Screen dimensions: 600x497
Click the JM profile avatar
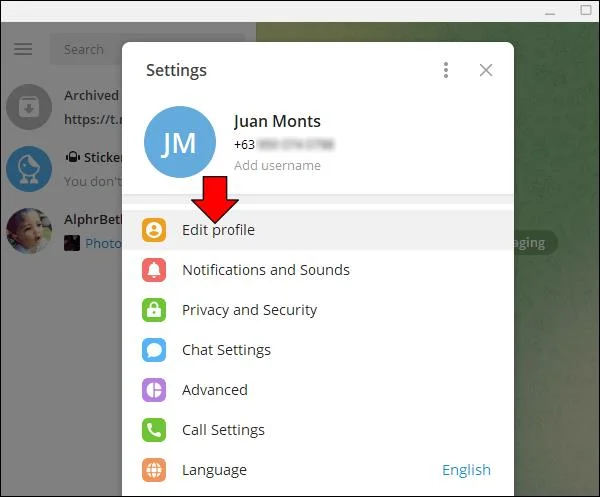click(180, 142)
